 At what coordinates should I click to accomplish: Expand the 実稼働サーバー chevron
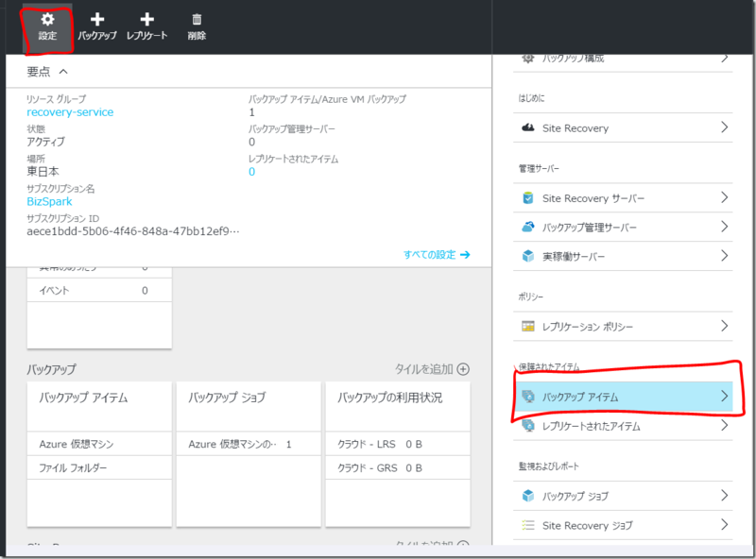click(724, 255)
